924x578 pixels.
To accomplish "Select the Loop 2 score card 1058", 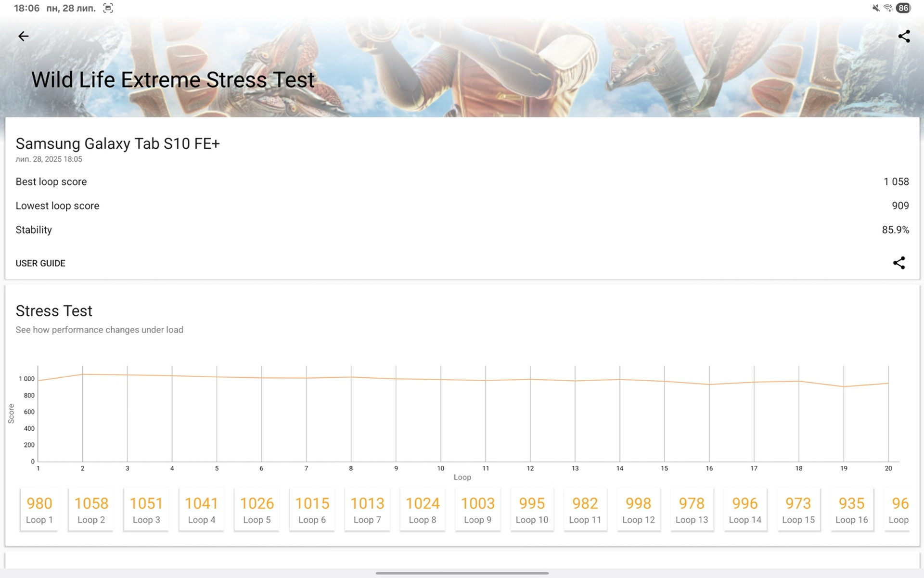I will tap(91, 509).
